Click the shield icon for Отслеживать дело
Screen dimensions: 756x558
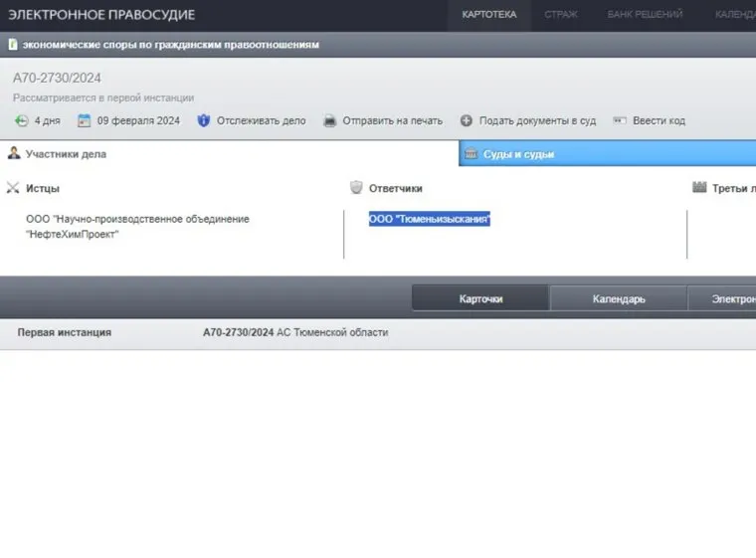click(204, 121)
